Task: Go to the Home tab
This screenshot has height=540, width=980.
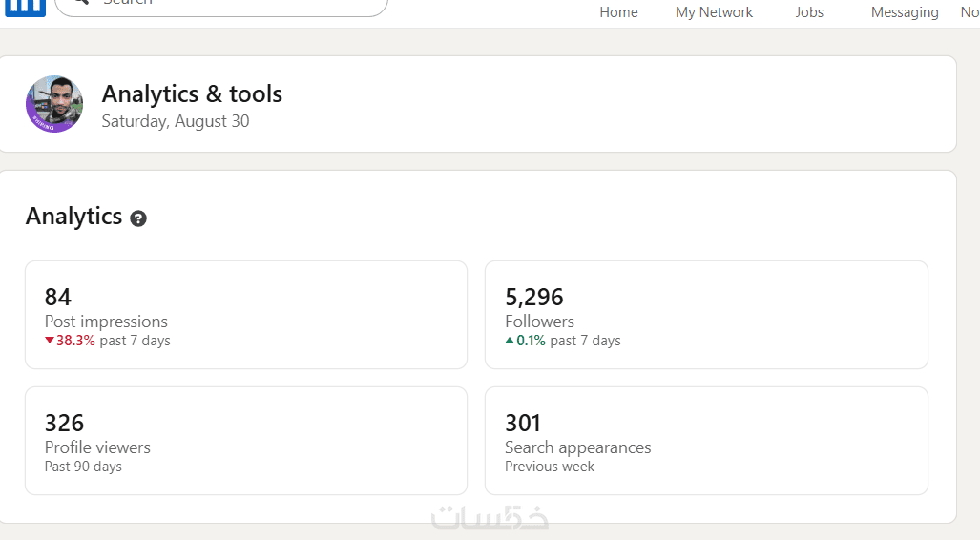Action: [618, 12]
